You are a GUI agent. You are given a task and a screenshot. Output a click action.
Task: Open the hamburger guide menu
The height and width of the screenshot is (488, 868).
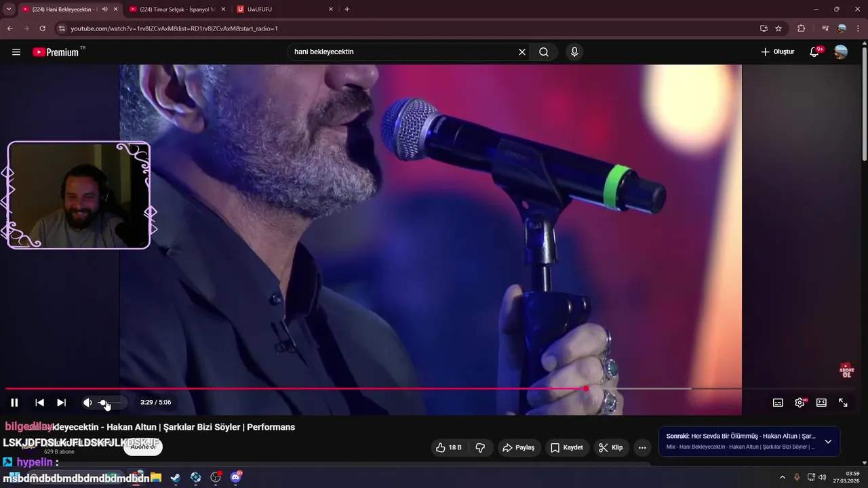coord(16,52)
